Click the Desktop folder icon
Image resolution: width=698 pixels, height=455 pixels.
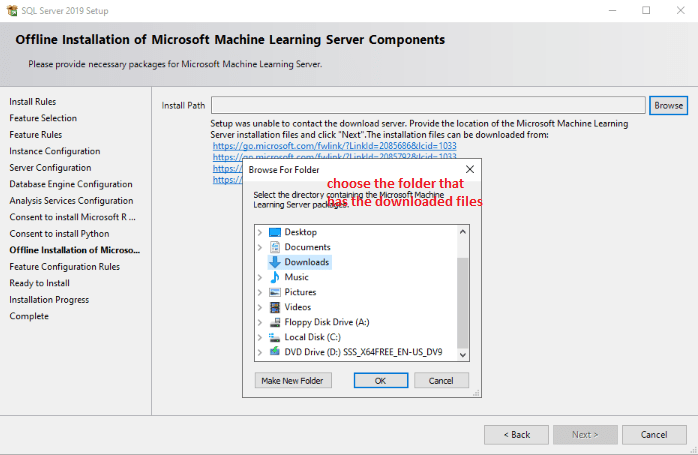point(275,232)
